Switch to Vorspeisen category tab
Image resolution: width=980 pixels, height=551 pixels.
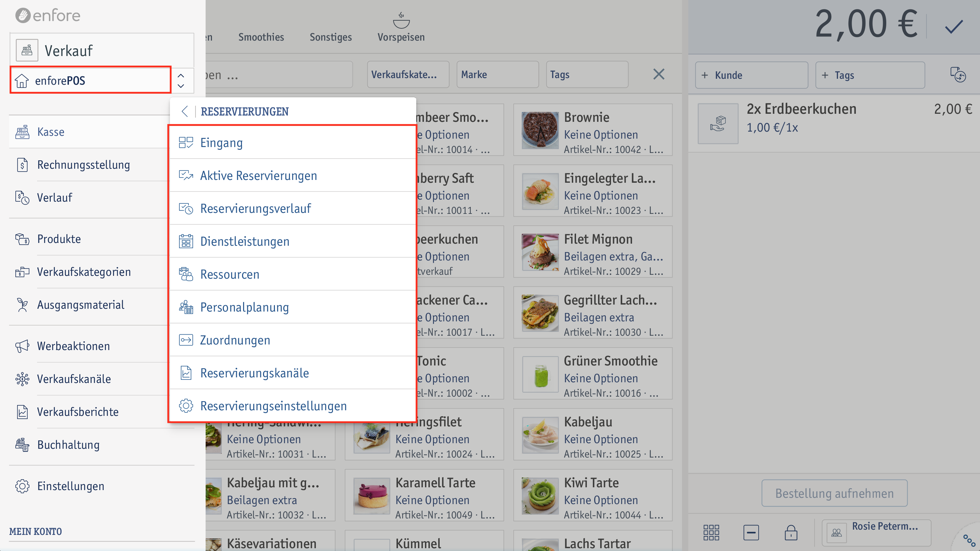(x=401, y=27)
